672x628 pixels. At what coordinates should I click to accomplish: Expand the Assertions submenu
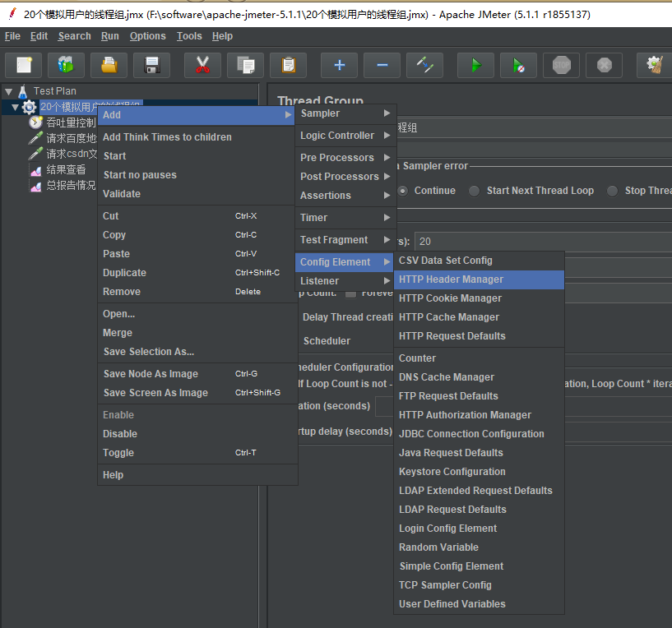[x=345, y=196]
